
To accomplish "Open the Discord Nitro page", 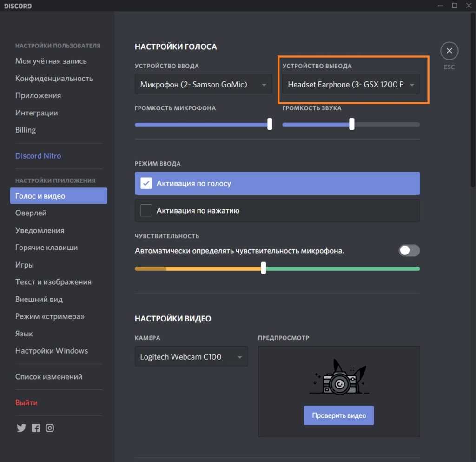I will coord(38,156).
